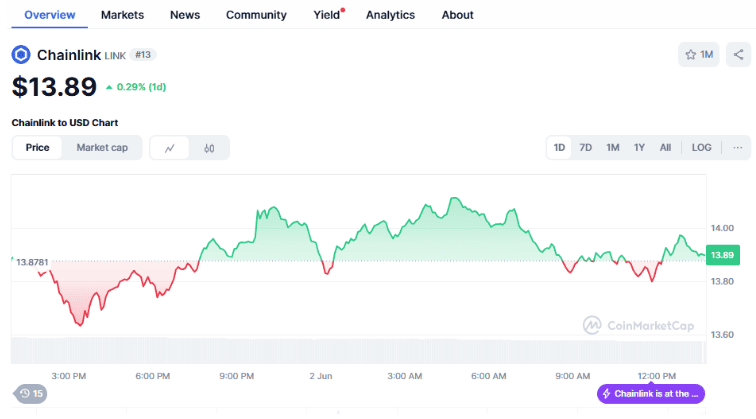This screenshot has width=756, height=419.
Task: Set chart range to 1D
Action: pyautogui.click(x=559, y=148)
